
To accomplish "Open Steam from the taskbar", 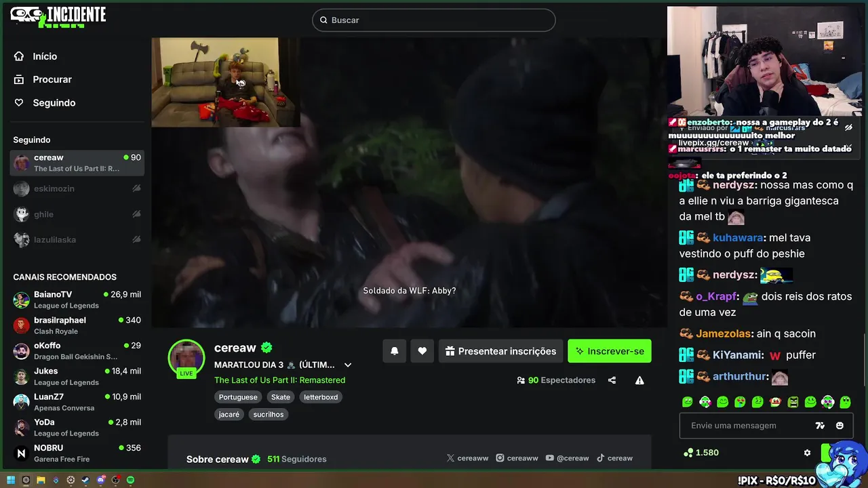I will [x=85, y=480].
